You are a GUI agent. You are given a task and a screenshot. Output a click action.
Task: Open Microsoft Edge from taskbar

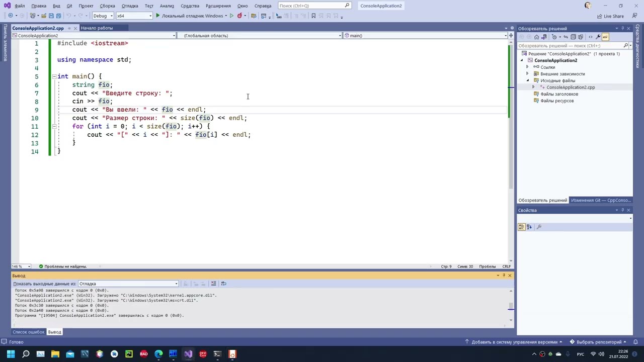[x=158, y=354]
